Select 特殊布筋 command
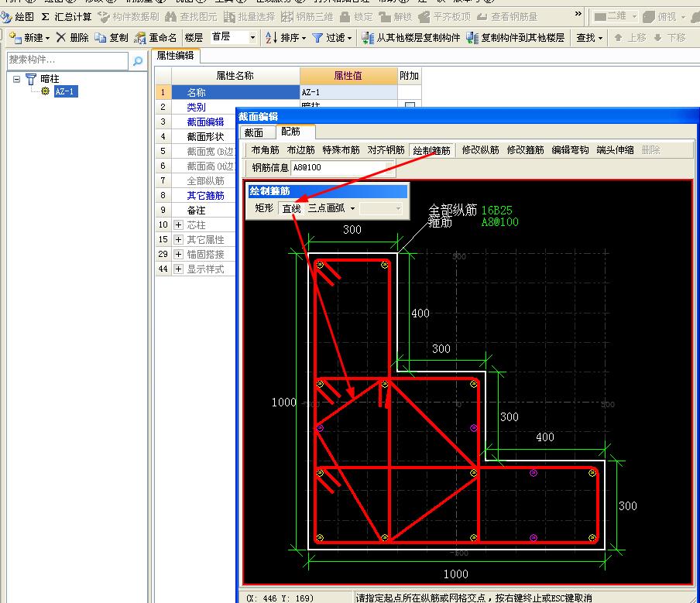The width and height of the screenshot is (700, 603). point(341,150)
